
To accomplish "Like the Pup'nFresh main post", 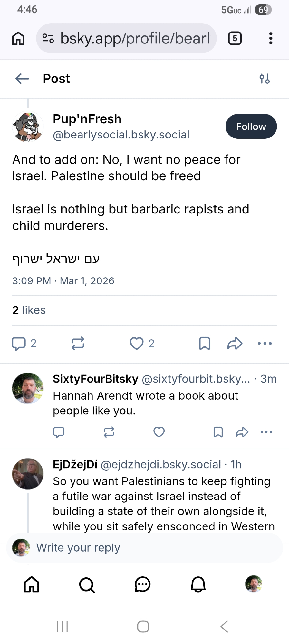I will coord(137,343).
